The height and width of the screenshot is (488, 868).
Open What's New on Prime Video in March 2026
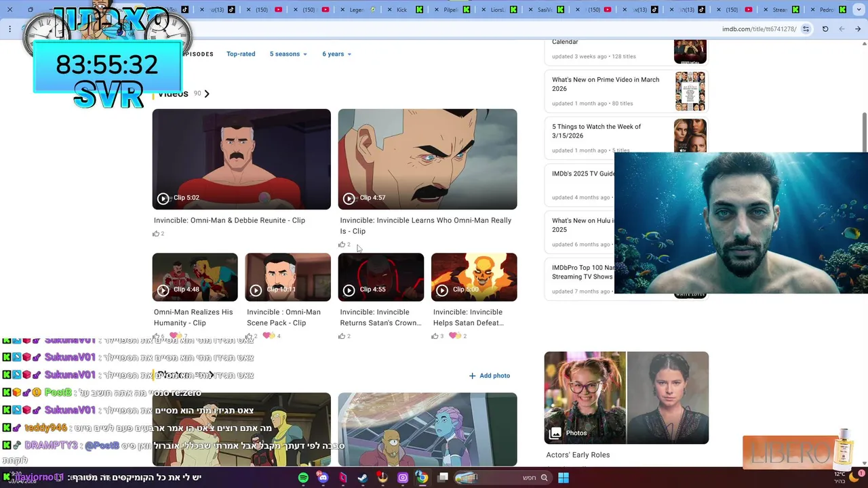606,84
